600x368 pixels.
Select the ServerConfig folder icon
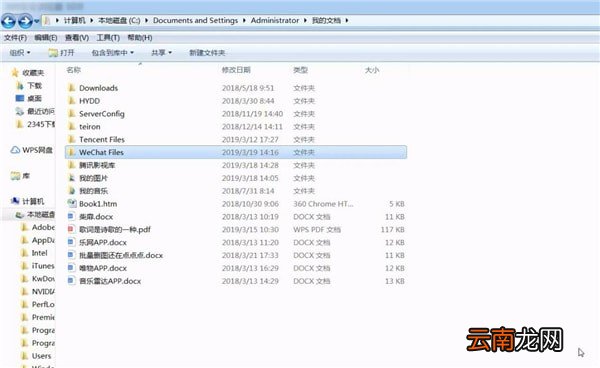[72, 114]
